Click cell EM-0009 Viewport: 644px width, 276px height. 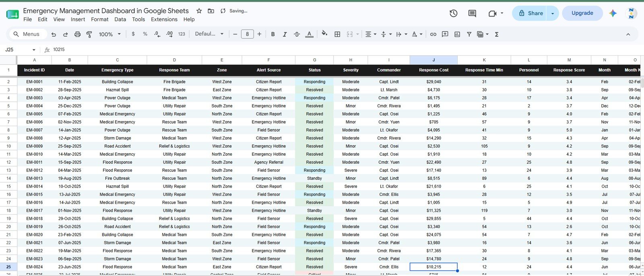(34, 146)
